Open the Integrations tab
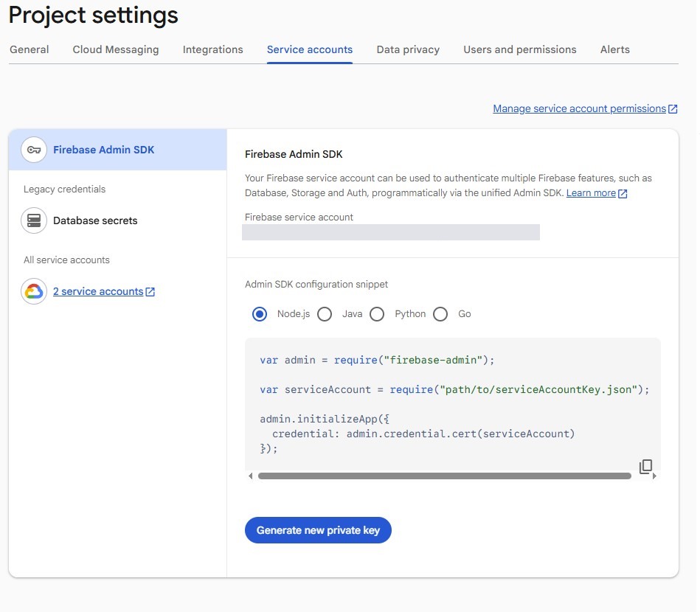Screen dimensions: 700x612 (x=212, y=49)
